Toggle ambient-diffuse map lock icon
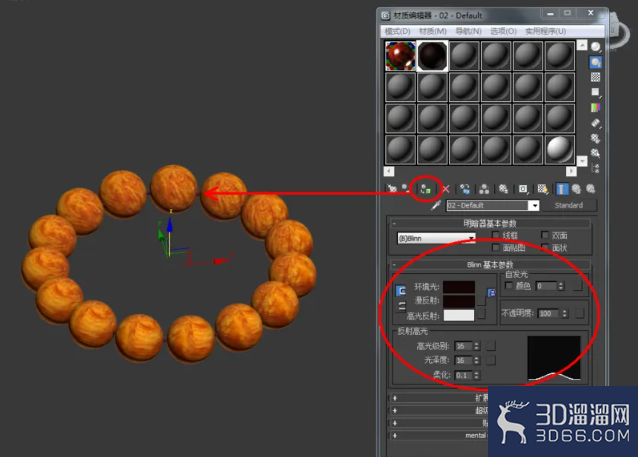 492,293
